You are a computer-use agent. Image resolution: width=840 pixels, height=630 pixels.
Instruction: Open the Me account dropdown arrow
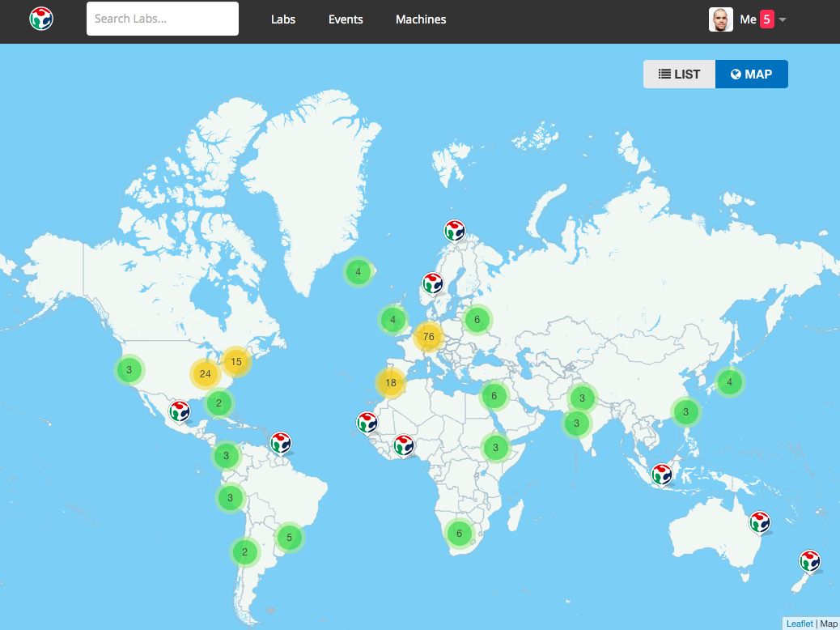783,19
